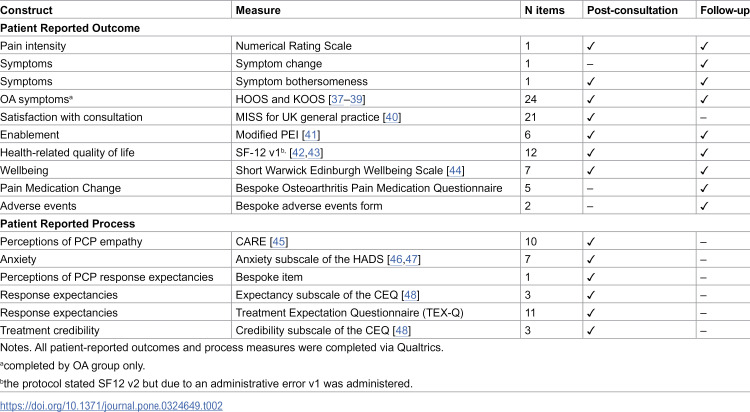750x412 pixels.
Task: Follow citation 40 for MISS measure
Action: pos(392,117)
